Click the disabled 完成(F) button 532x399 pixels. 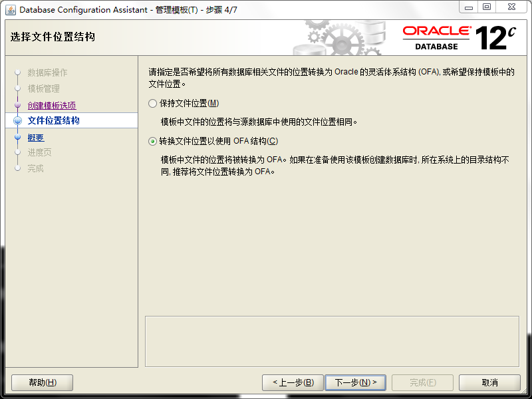(x=423, y=383)
